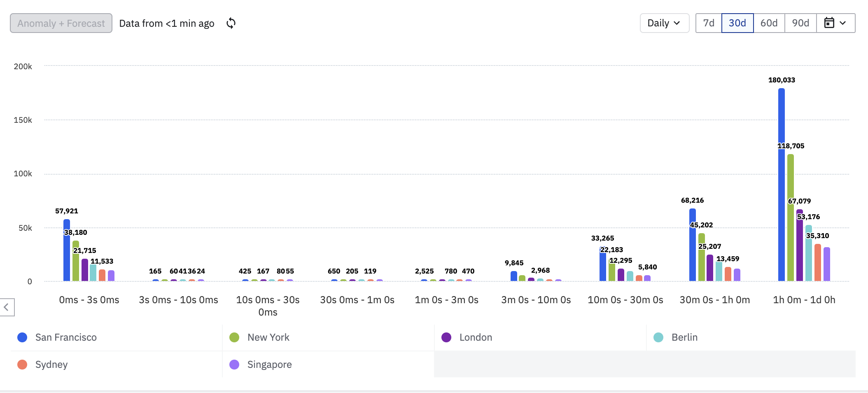
Task: Click San Francisco blue legend dot
Action: [22, 337]
